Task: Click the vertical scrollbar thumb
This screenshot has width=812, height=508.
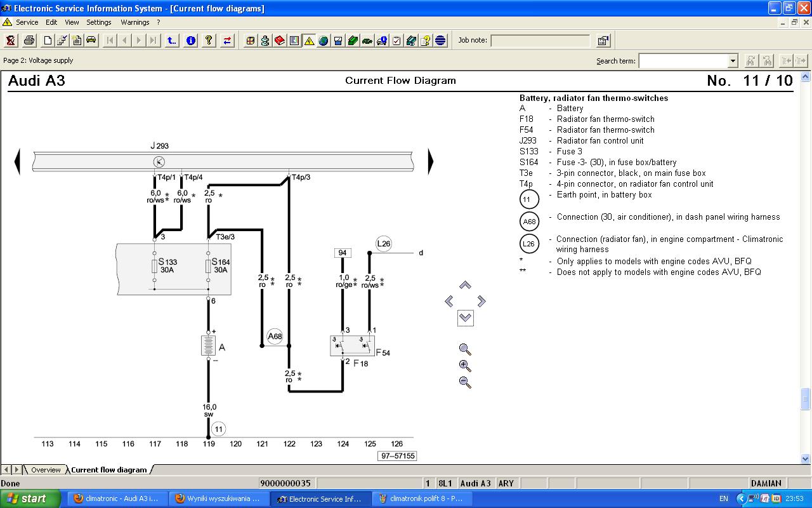Action: click(x=806, y=398)
